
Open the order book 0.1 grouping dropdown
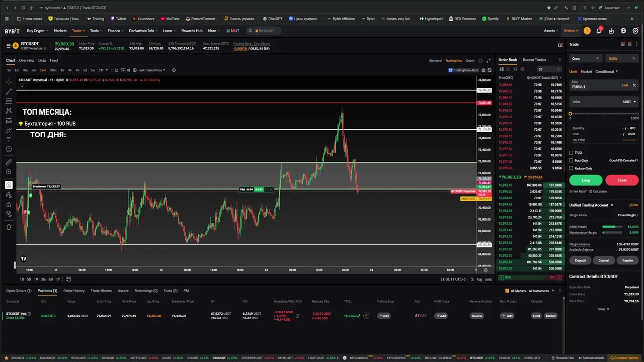tap(548, 69)
